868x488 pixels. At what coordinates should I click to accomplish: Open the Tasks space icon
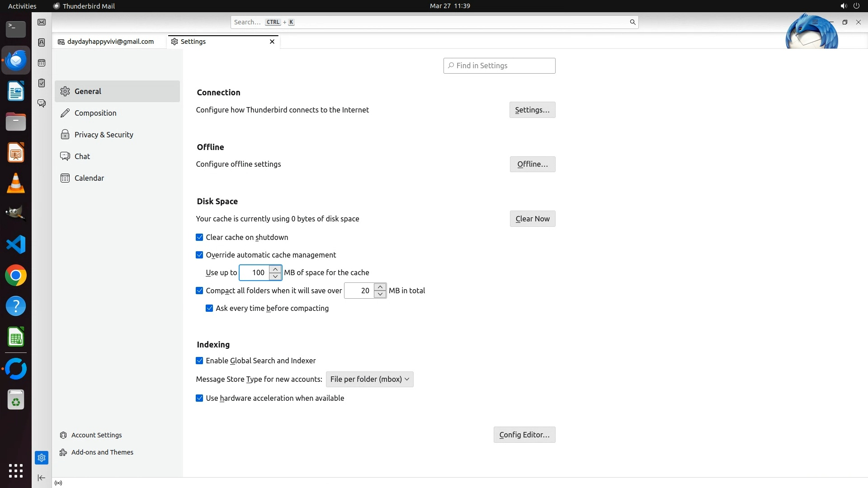(42, 83)
